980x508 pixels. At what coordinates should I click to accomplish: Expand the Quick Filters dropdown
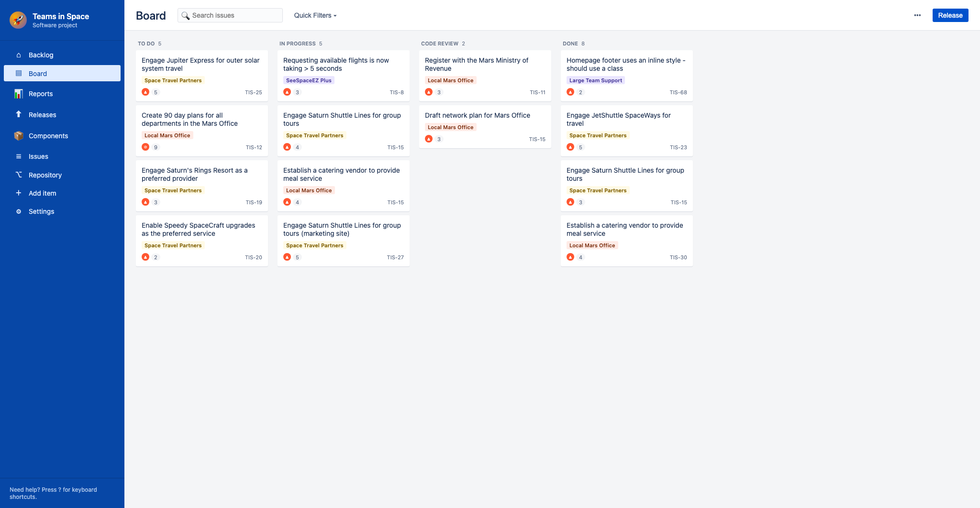(x=315, y=15)
